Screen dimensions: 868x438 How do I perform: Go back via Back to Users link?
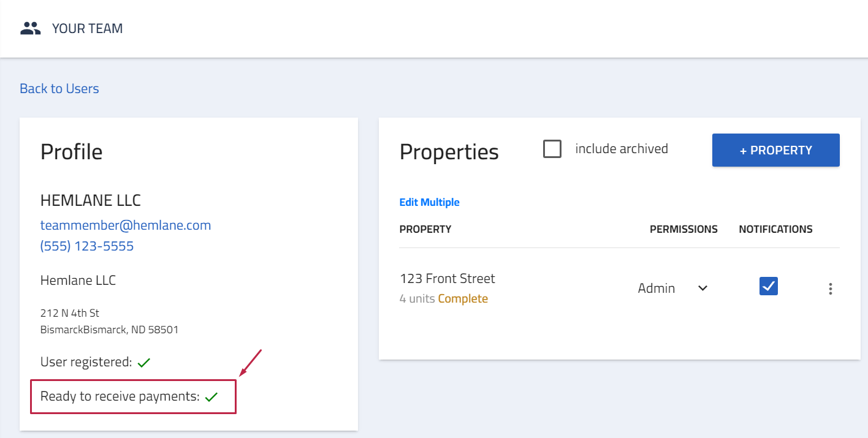point(59,89)
